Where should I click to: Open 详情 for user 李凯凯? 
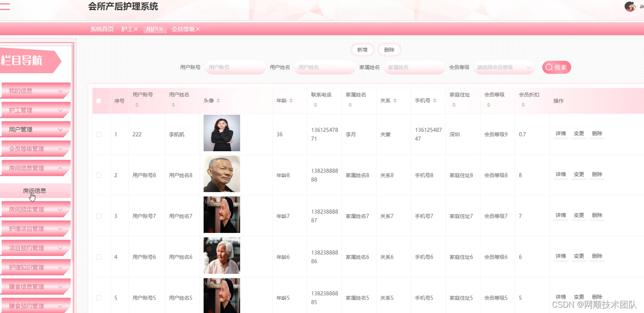(x=560, y=133)
